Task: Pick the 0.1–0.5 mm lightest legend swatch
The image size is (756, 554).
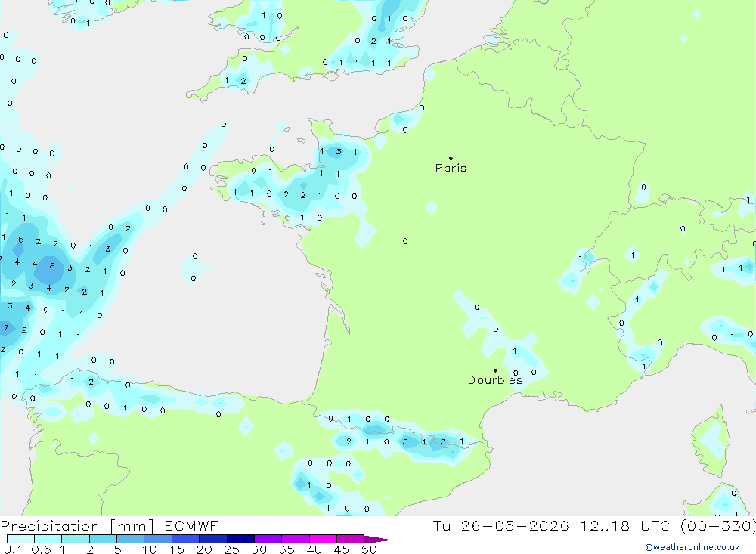Action: pos(20,539)
